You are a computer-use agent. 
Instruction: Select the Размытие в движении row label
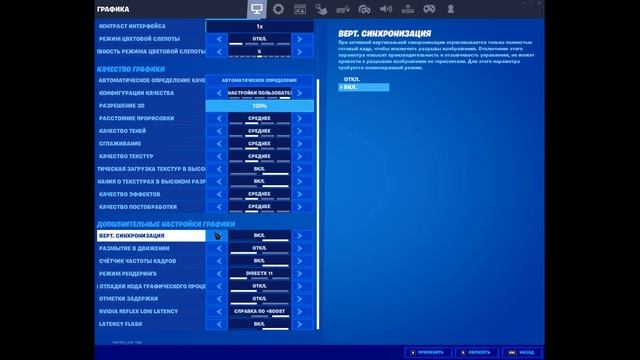coord(134,248)
